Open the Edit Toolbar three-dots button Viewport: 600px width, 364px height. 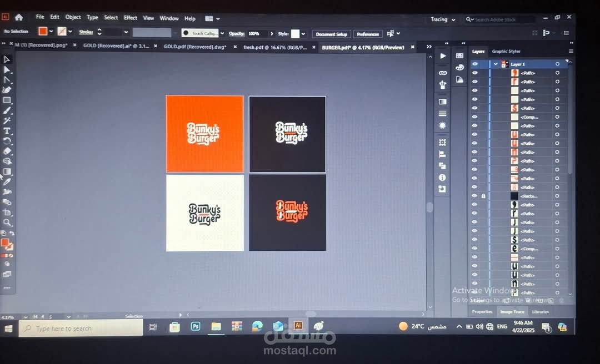[x=7, y=287]
